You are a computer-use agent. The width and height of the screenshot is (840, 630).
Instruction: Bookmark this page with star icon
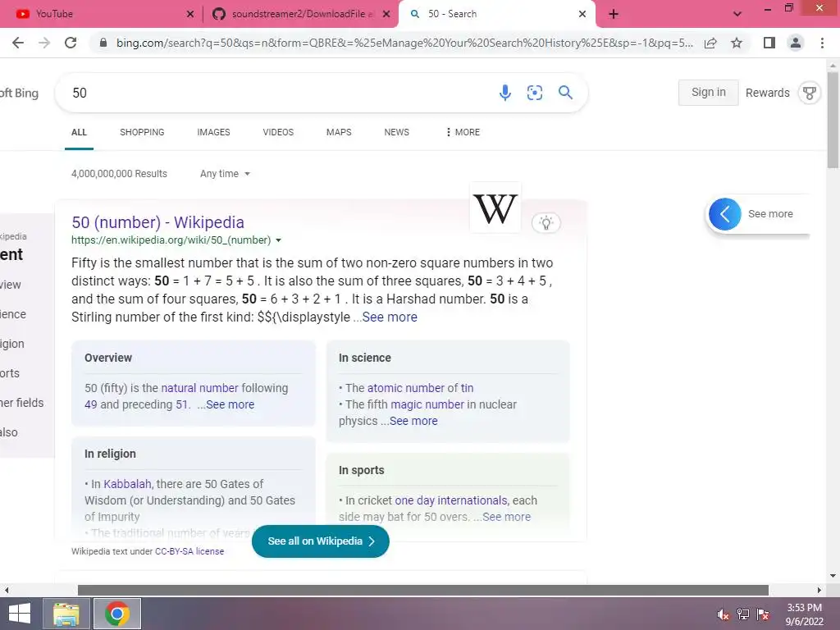(737, 43)
